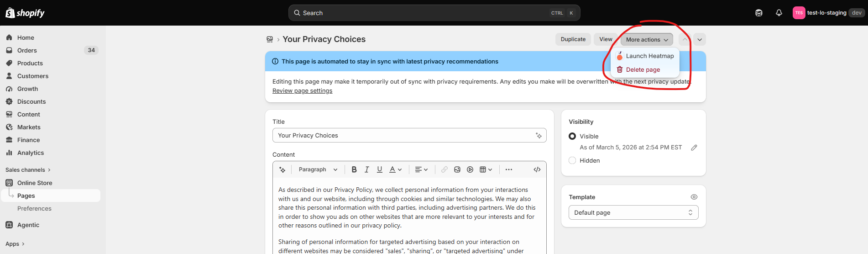Apply italic formatting in editor toolbar
Image resolution: width=868 pixels, height=254 pixels.
[367, 169]
